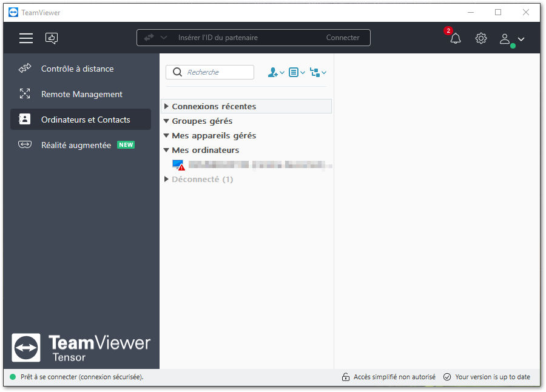Click 'Your version is up to date'
The image size is (546, 392).
[493, 377]
